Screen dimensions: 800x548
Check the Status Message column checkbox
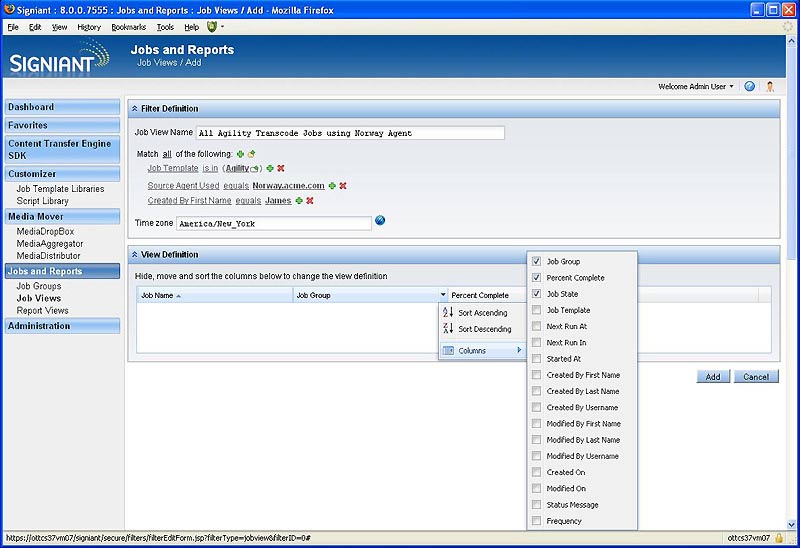click(x=537, y=505)
